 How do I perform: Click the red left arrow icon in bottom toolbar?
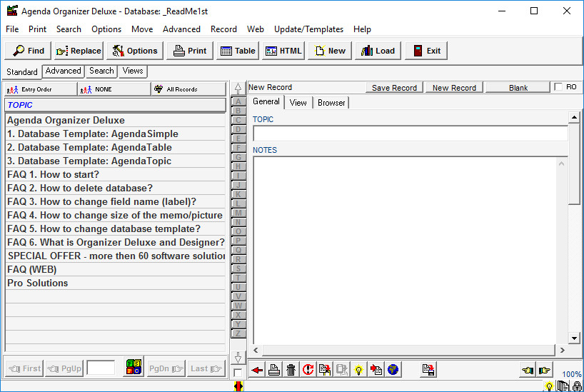257,370
